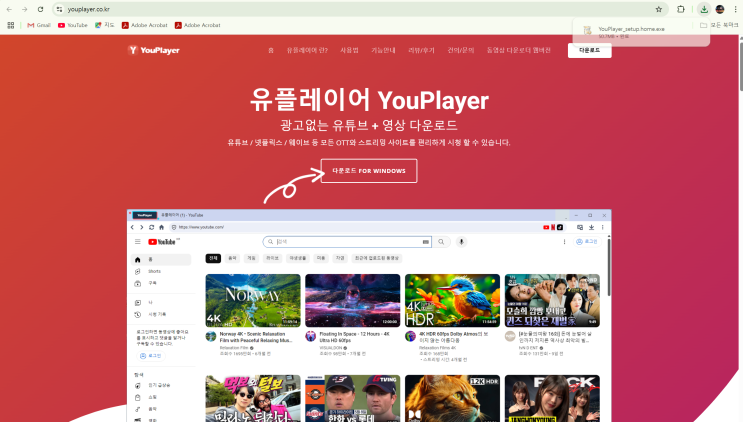Click the white 다운로드 header button

tap(589, 50)
